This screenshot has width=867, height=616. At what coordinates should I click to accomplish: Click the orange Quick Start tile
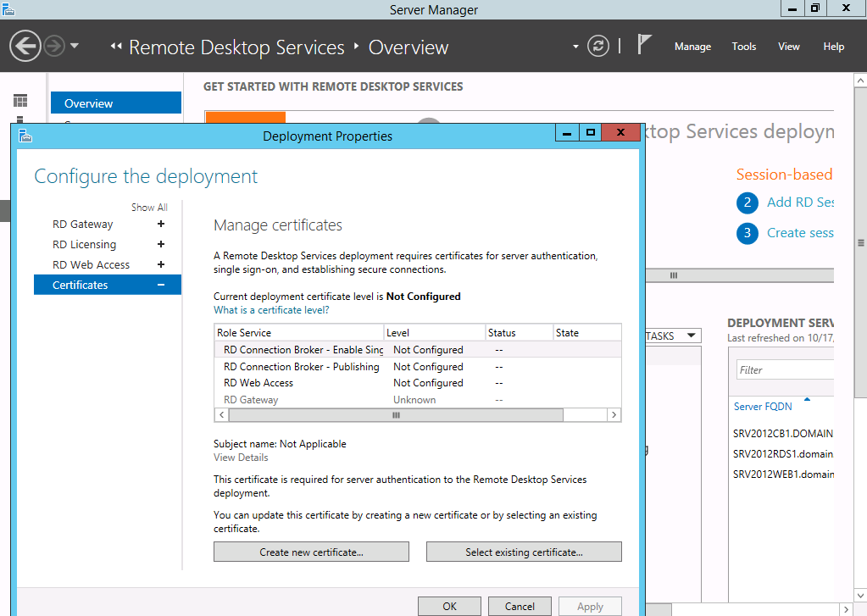click(x=246, y=117)
